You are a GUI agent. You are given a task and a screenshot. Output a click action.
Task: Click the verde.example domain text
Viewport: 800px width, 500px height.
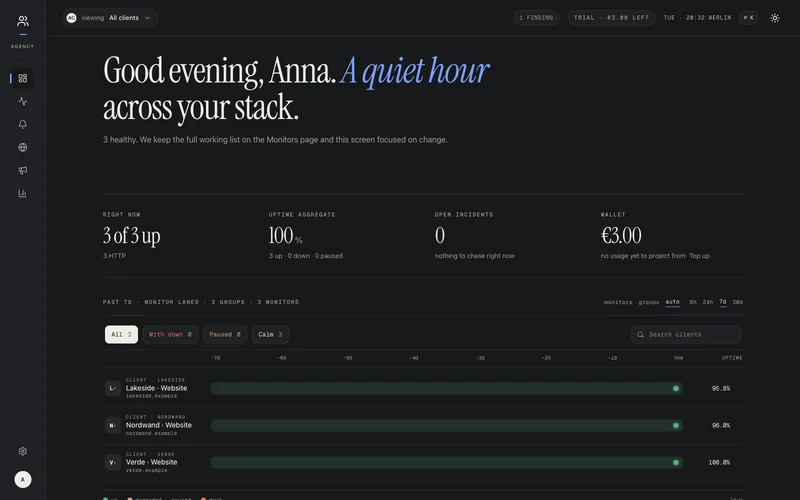146,470
